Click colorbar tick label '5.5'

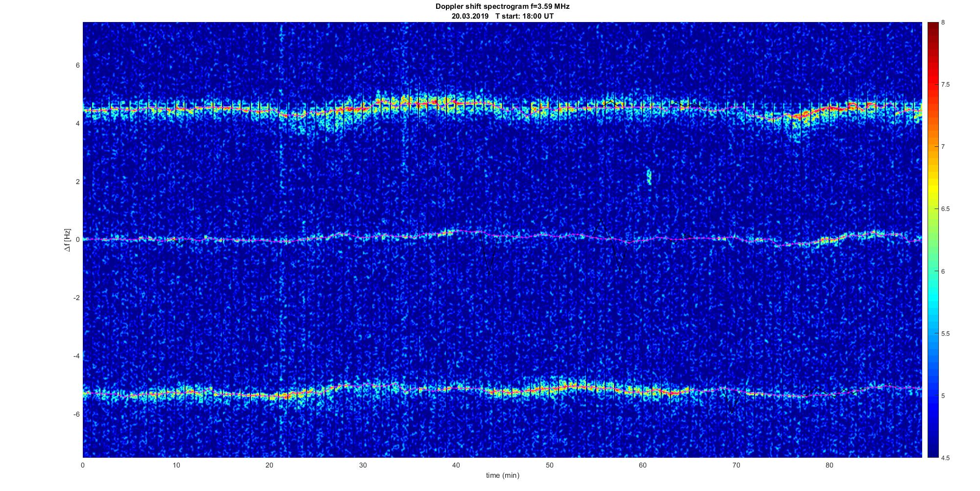tap(945, 333)
